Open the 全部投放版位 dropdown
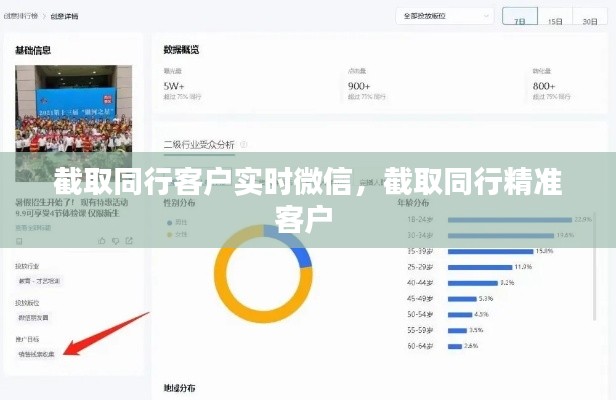Viewport: 616px width, 400px height. (x=445, y=16)
